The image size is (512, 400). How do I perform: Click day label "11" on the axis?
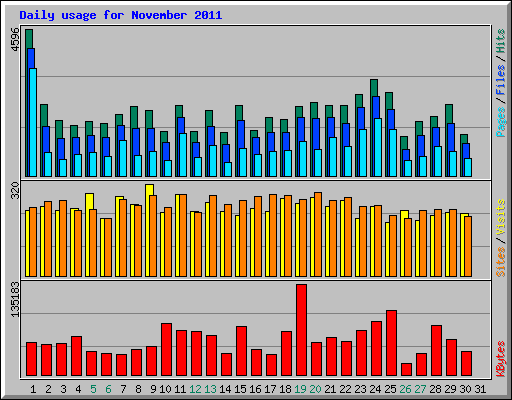coord(180,389)
